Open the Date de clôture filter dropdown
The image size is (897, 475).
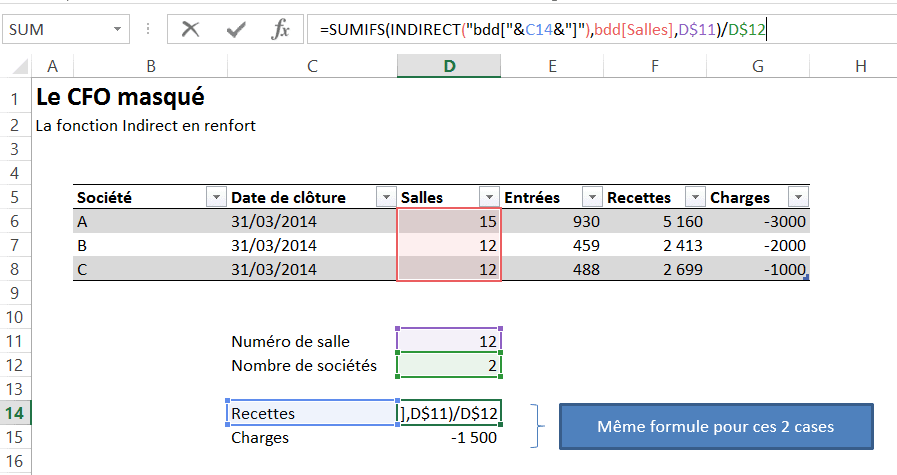click(x=385, y=198)
